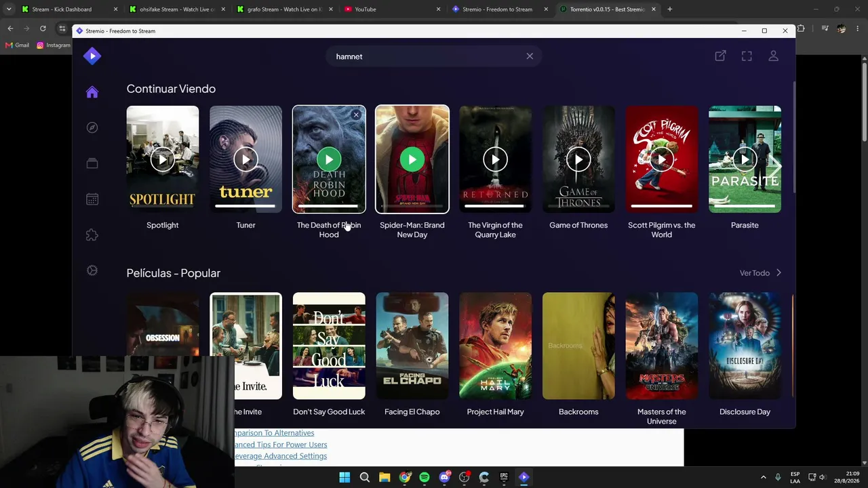Open Chrome tab search dropdown arrow
Screen dimensions: 868x488
[9, 9]
